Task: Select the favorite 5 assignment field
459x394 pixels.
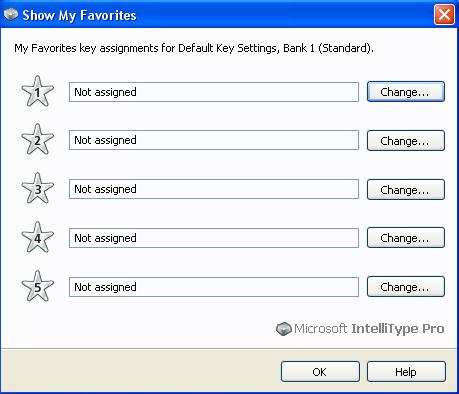Action: point(214,287)
